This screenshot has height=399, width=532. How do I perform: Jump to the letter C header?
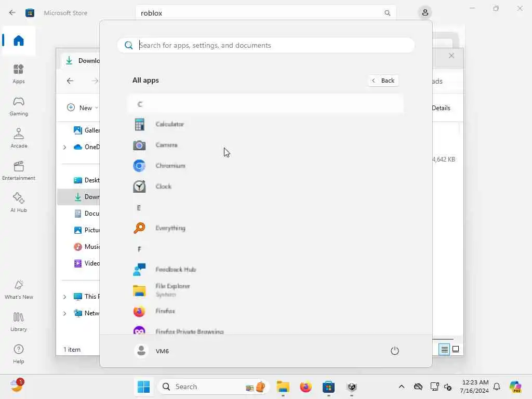[x=265, y=104]
